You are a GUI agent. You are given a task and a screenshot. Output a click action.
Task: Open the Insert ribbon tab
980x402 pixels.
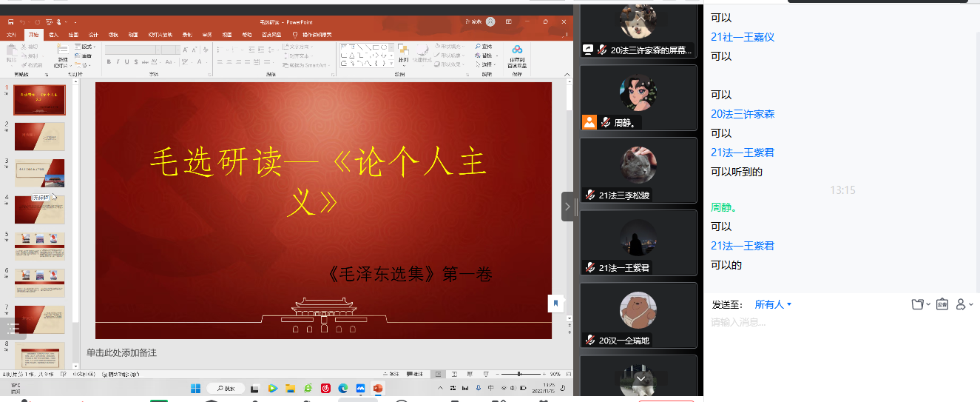[x=53, y=35]
